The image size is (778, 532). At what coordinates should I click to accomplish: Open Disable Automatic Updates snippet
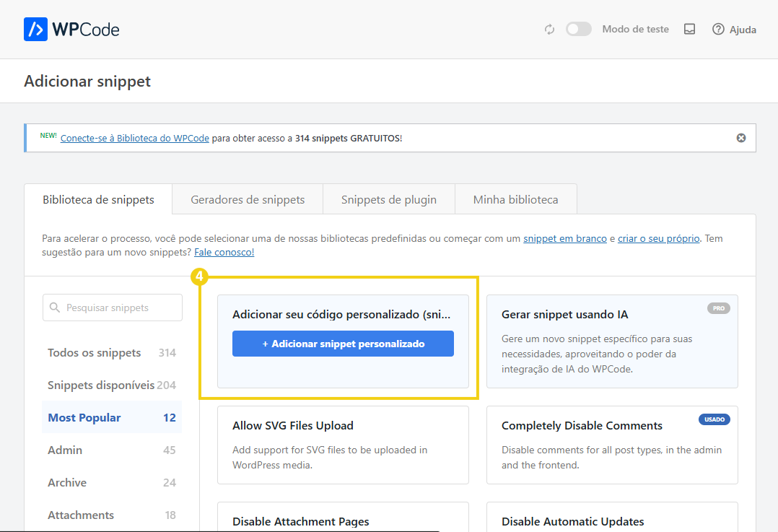point(612,517)
